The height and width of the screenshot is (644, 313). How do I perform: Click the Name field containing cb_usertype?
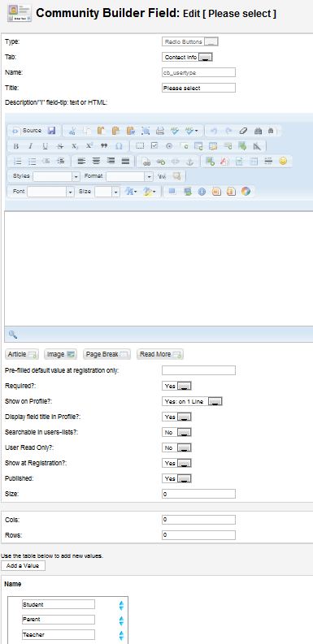coord(198,72)
